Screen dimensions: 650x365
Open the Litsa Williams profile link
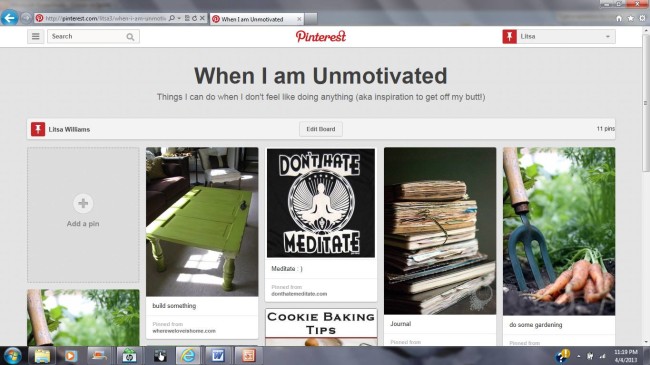click(69, 129)
